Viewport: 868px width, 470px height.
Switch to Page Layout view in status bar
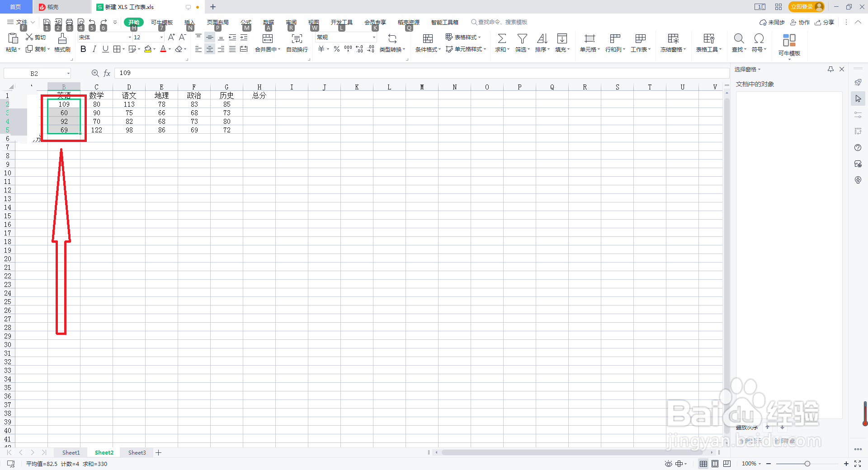click(715, 464)
